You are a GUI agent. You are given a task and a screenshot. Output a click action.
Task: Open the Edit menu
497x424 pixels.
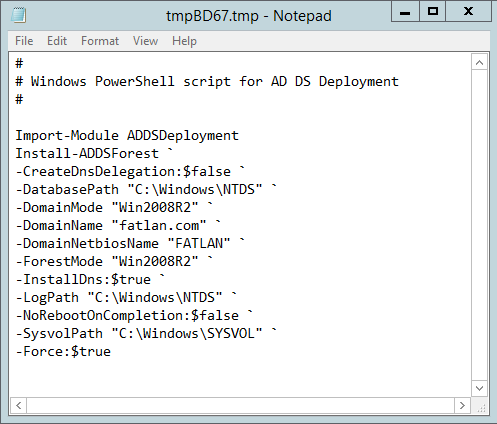(57, 41)
